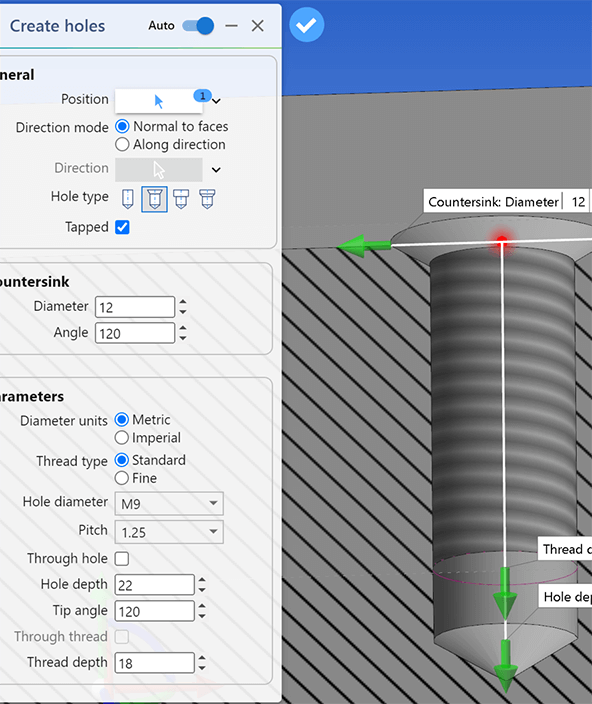Decrease Tip angle with down arrow
The height and width of the screenshot is (704, 592).
point(202,616)
